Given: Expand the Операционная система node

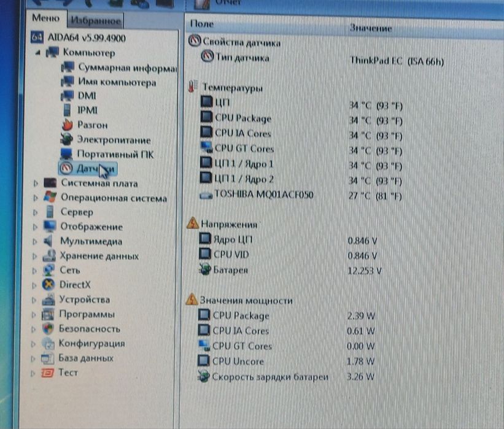Looking at the screenshot, I should [x=36, y=198].
